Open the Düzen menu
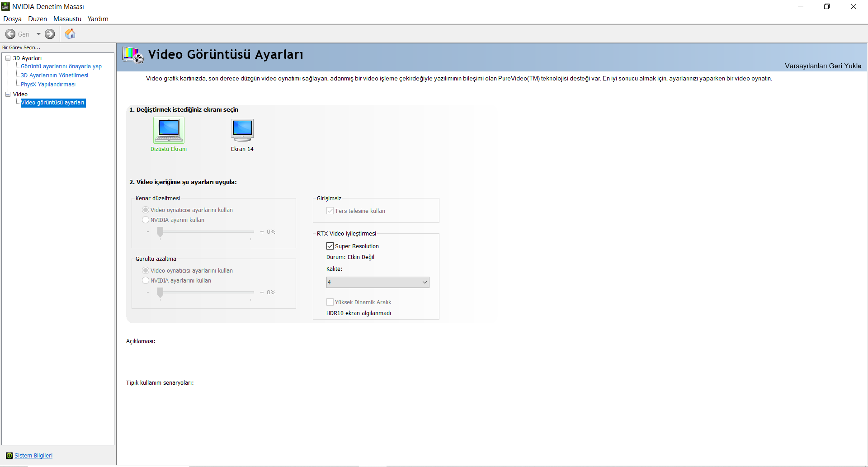 pyautogui.click(x=38, y=19)
